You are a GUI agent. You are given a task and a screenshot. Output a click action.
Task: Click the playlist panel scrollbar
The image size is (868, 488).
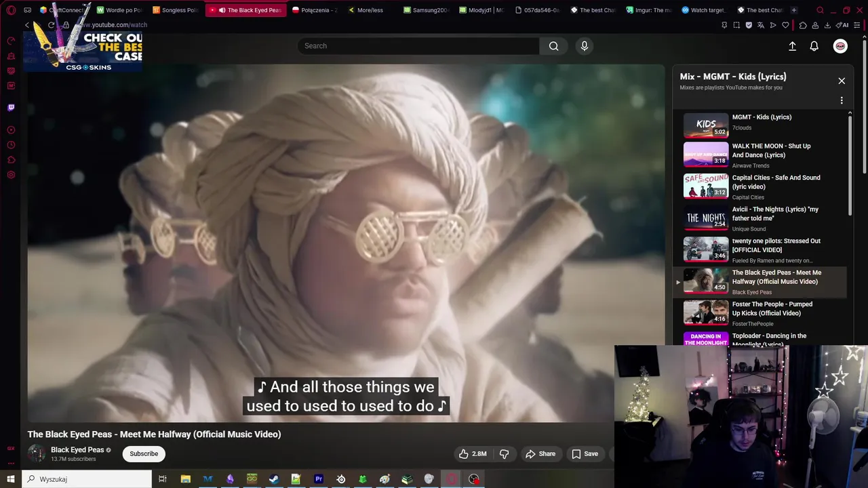click(x=850, y=166)
